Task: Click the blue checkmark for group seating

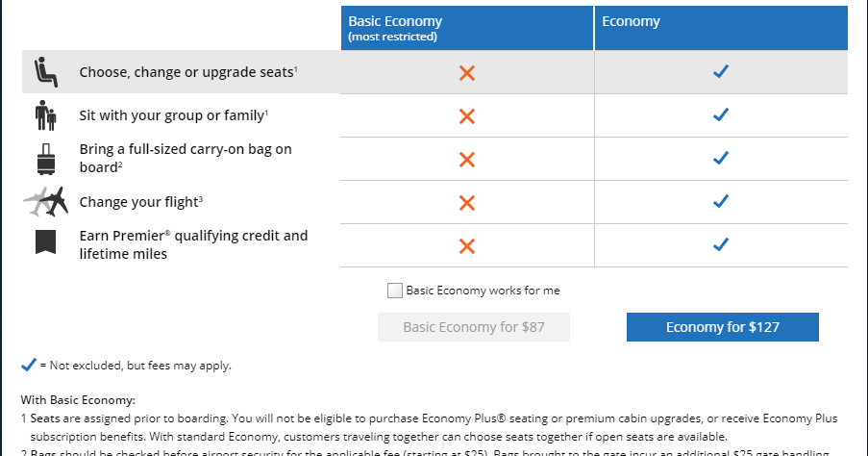Action: coord(721,115)
